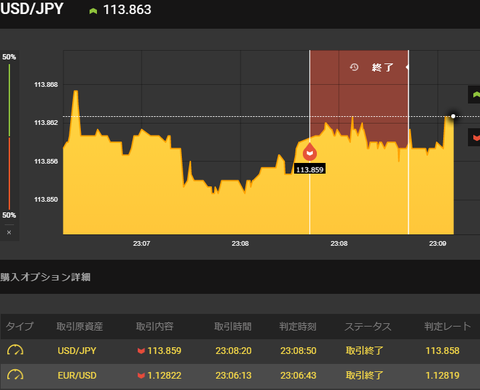
Task: Click the gauge icon in the USD/JPY row
Action: coord(15,350)
